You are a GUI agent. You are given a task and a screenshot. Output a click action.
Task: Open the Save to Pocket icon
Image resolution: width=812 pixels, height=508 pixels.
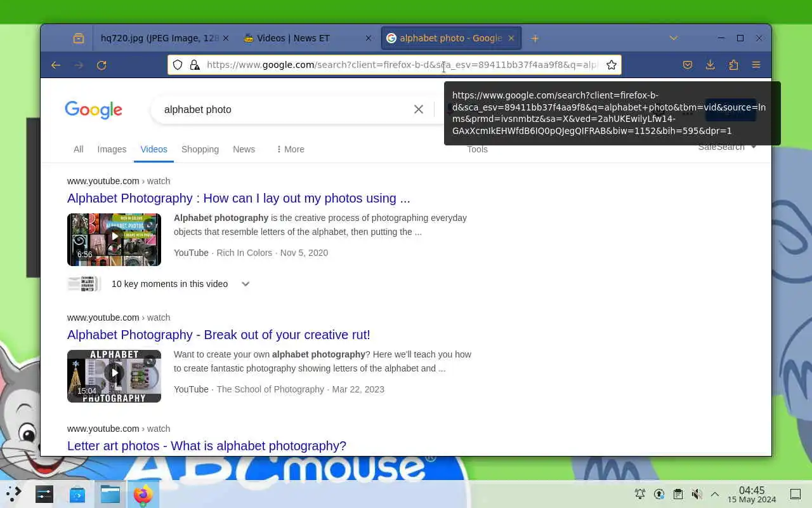[687, 65]
